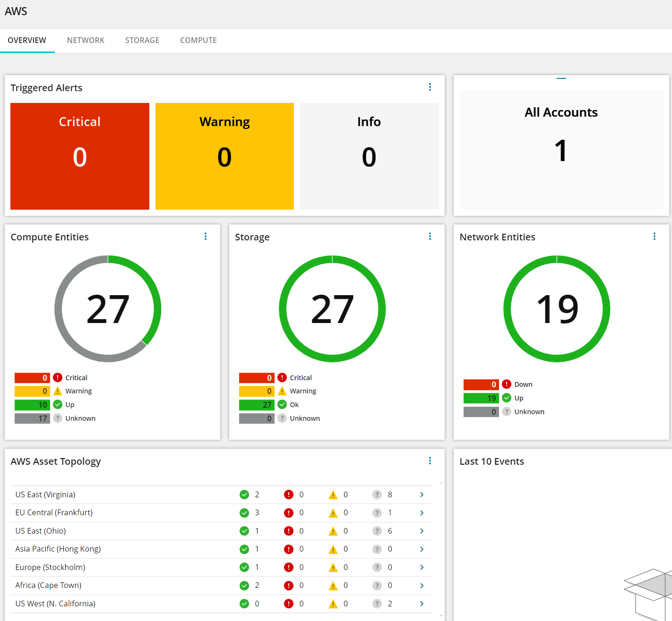
Task: Switch to the Overview tab
Action: pos(27,41)
